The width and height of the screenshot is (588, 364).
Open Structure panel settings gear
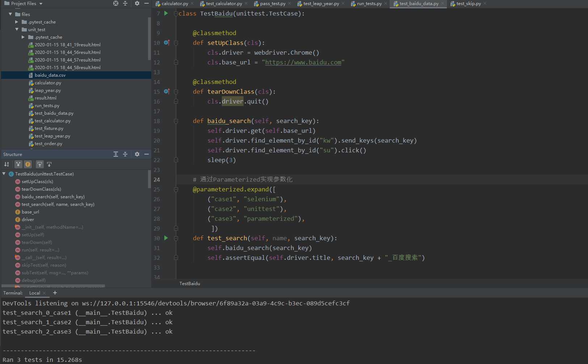point(137,154)
